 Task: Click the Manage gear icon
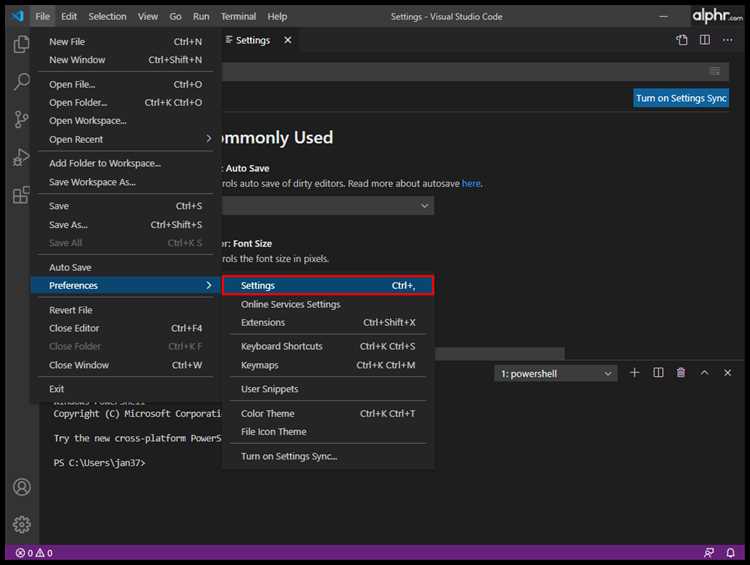pos(21,524)
